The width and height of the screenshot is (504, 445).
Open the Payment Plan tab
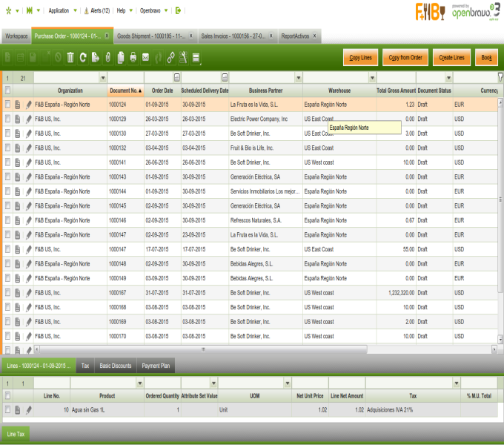coord(156,366)
